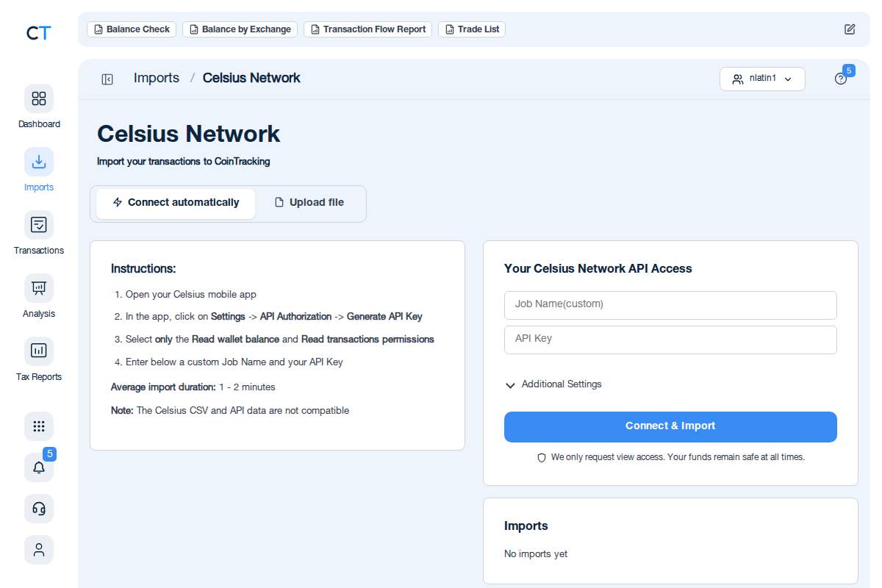Click the Connect & Import button

[x=670, y=426]
